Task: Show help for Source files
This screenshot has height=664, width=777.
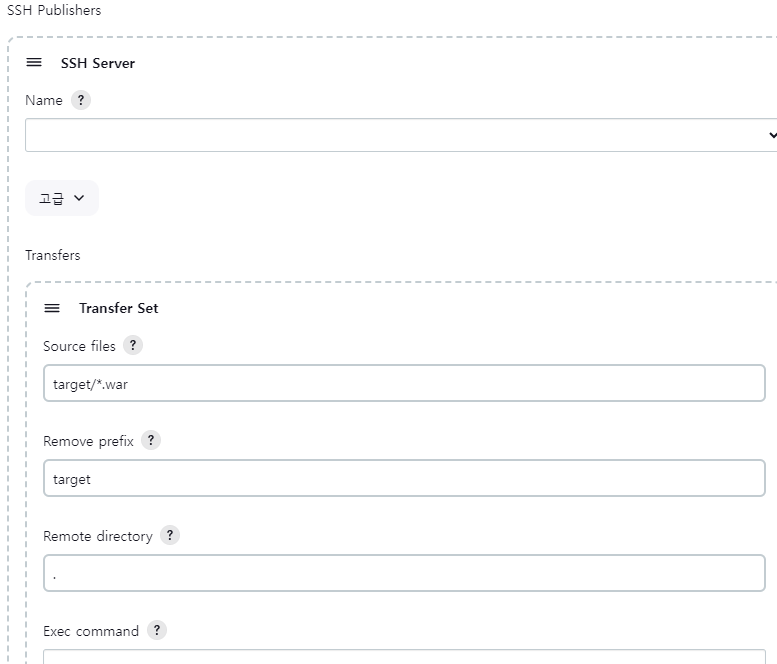Action: [133, 345]
